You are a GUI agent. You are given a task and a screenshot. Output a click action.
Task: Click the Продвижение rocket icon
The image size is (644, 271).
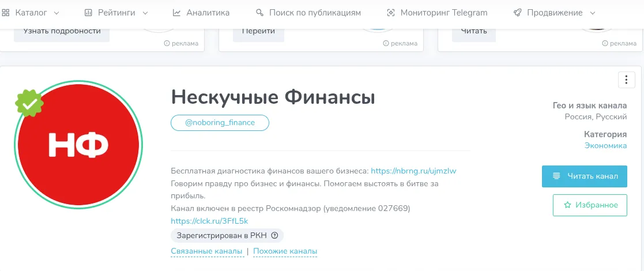[518, 13]
